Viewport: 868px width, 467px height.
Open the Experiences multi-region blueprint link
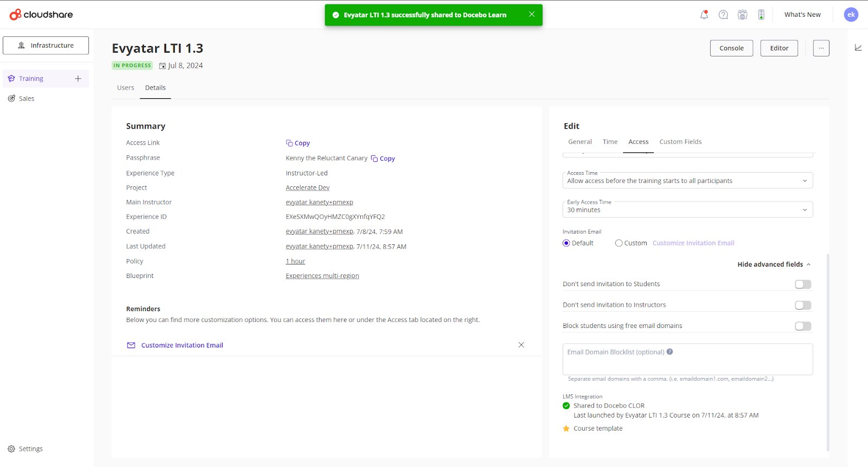point(322,276)
